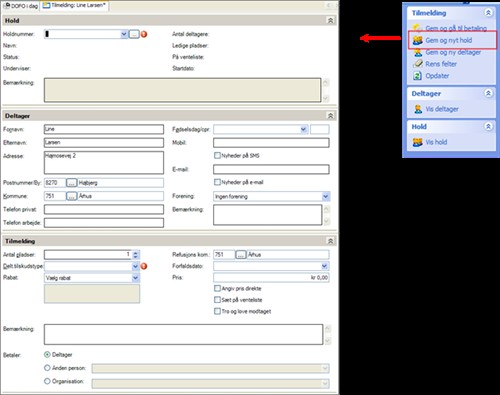The height and width of the screenshot is (395, 500).
Task: Collapse the Hold side panel
Action: click(x=488, y=127)
